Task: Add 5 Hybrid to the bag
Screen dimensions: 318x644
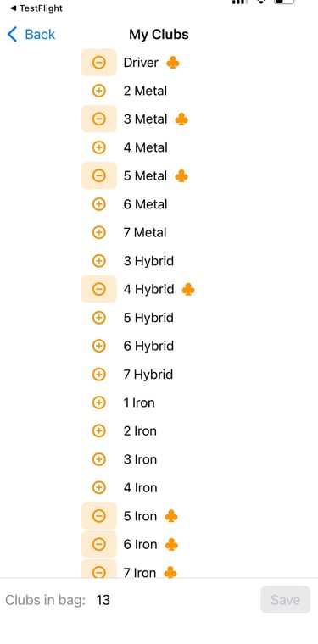Action: click(98, 318)
